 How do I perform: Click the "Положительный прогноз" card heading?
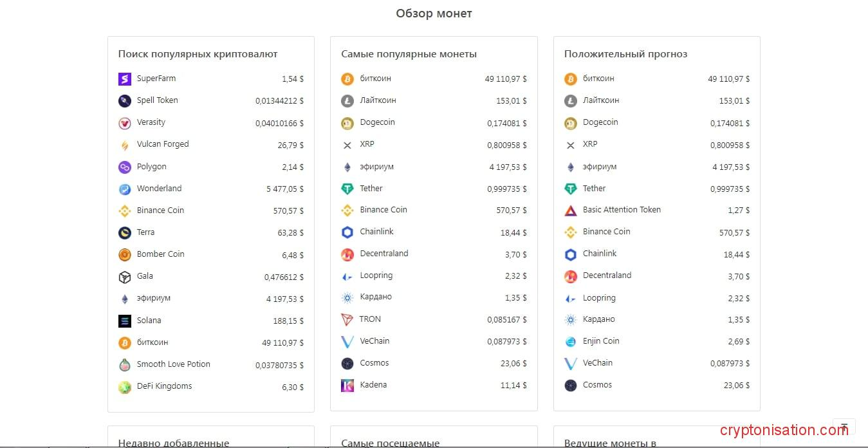[x=625, y=54]
